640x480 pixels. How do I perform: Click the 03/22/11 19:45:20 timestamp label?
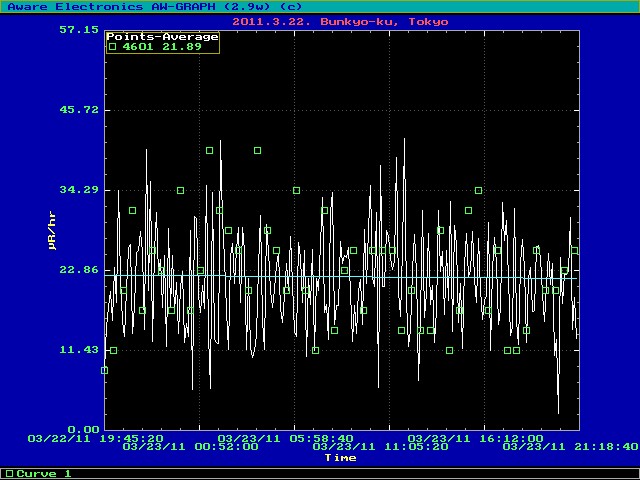[x=95, y=438]
